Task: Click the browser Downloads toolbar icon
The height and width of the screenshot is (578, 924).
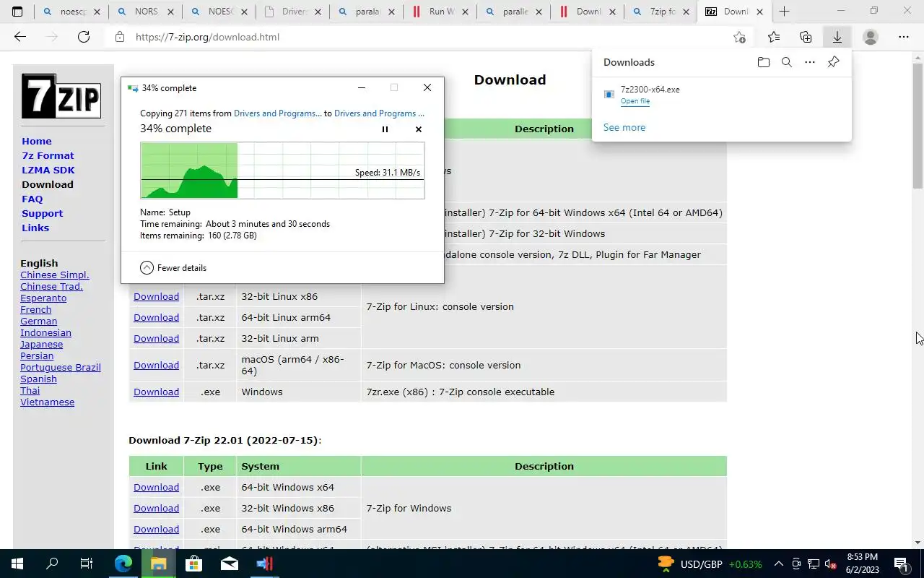Action: pyautogui.click(x=837, y=37)
